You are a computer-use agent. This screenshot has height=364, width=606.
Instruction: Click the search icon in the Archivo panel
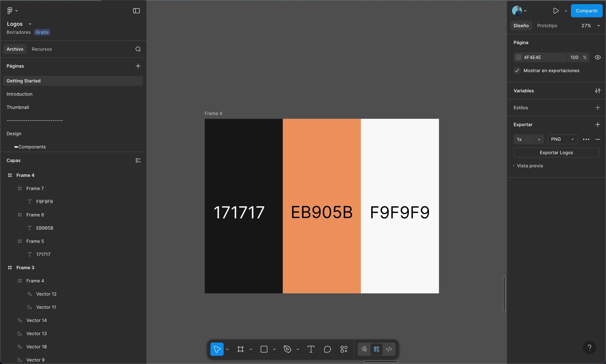point(138,49)
